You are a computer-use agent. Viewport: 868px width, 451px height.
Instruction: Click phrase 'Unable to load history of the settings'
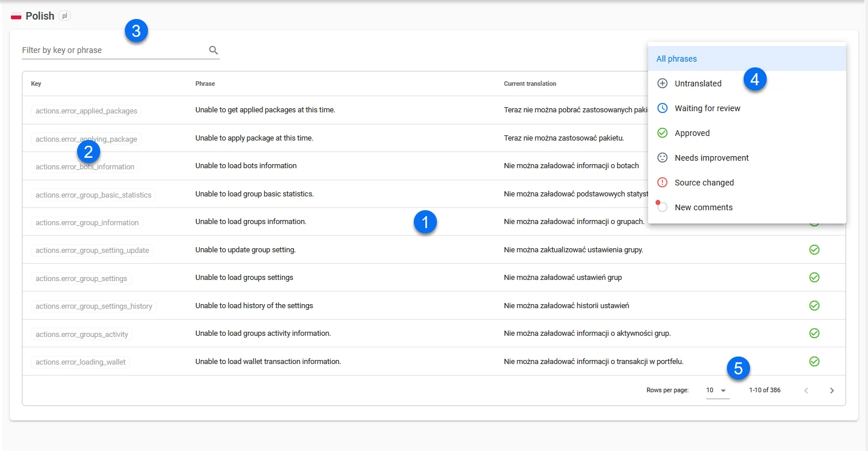tap(254, 305)
